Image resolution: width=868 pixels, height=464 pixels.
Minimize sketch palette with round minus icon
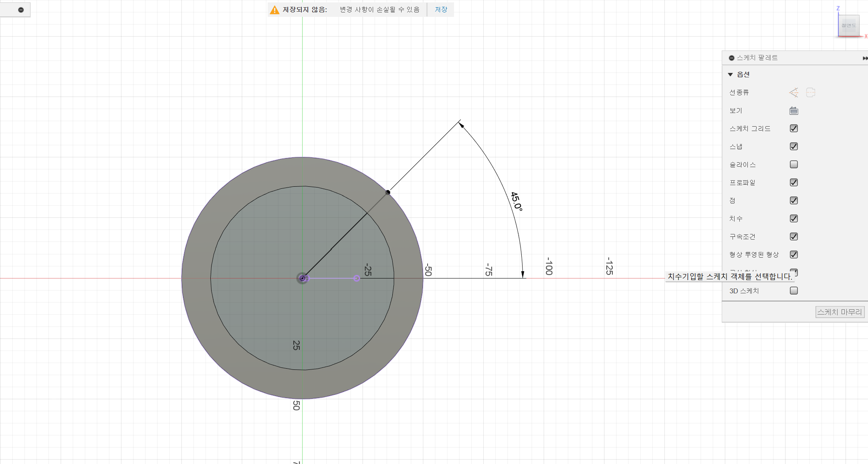click(731, 58)
